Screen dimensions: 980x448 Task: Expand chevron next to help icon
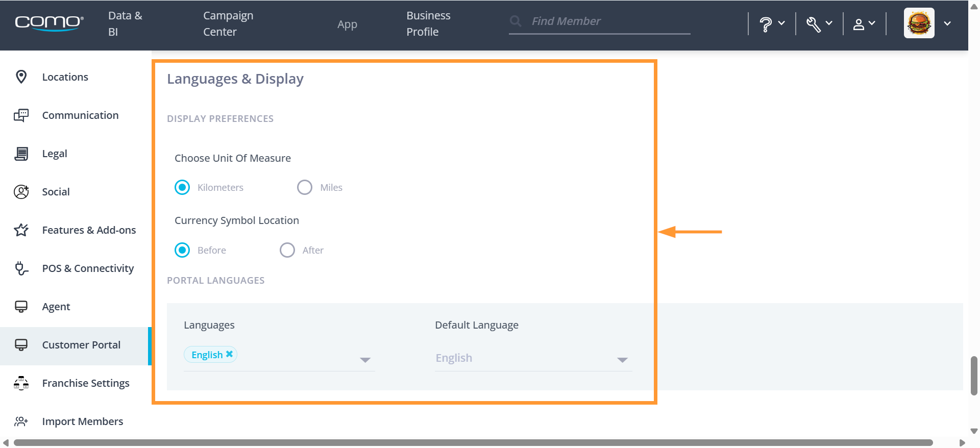coord(781,23)
